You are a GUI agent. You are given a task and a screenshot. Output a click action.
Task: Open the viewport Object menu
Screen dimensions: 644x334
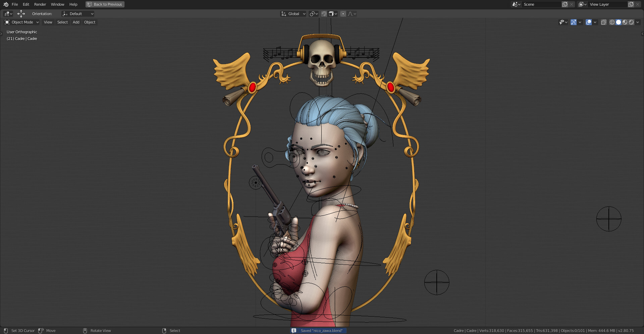tap(90, 22)
